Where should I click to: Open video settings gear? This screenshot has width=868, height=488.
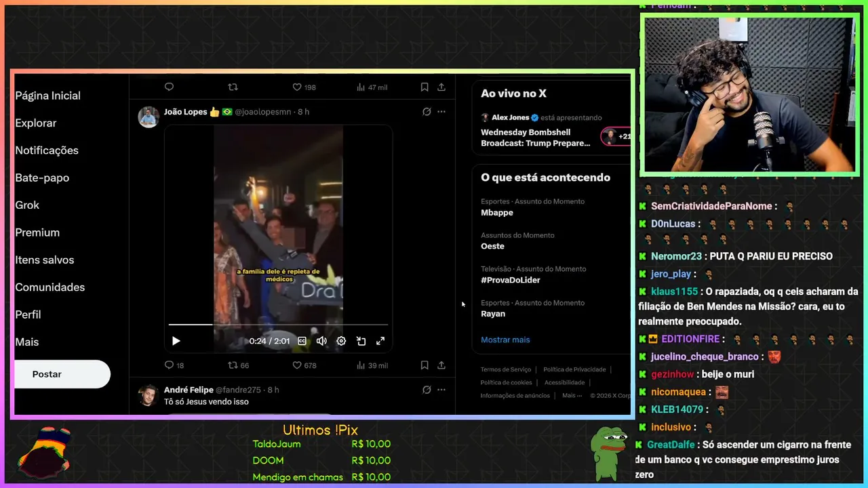341,341
